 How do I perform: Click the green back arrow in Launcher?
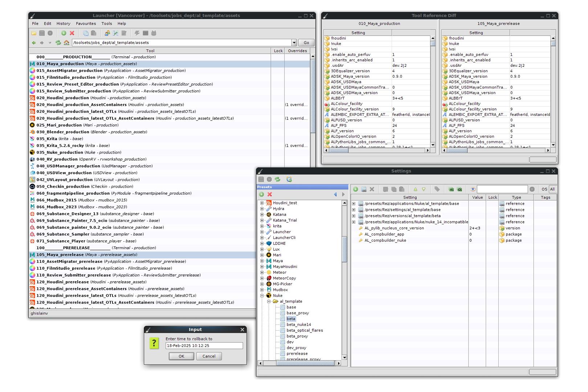pyautogui.click(x=34, y=43)
